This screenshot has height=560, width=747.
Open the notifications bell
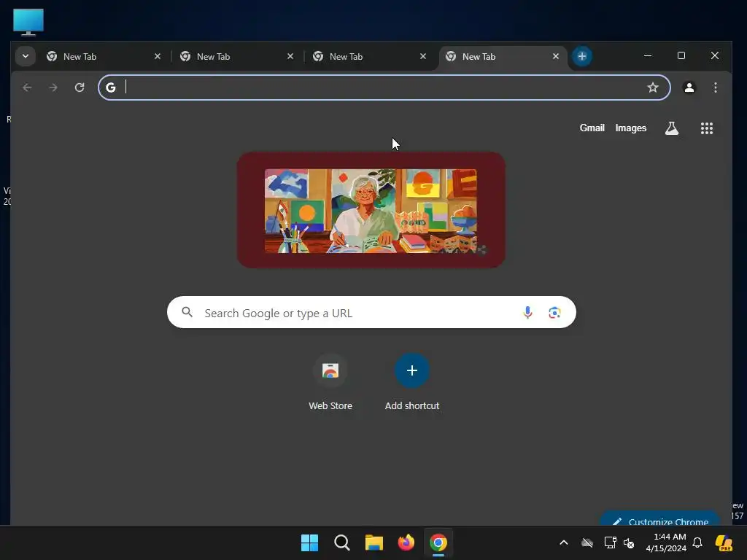pos(697,542)
